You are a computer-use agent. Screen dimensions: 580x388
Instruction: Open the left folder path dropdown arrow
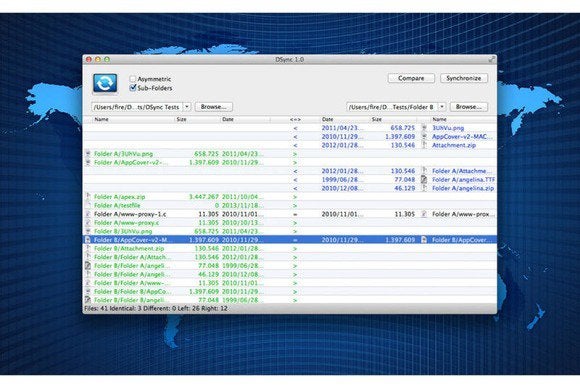pos(187,107)
